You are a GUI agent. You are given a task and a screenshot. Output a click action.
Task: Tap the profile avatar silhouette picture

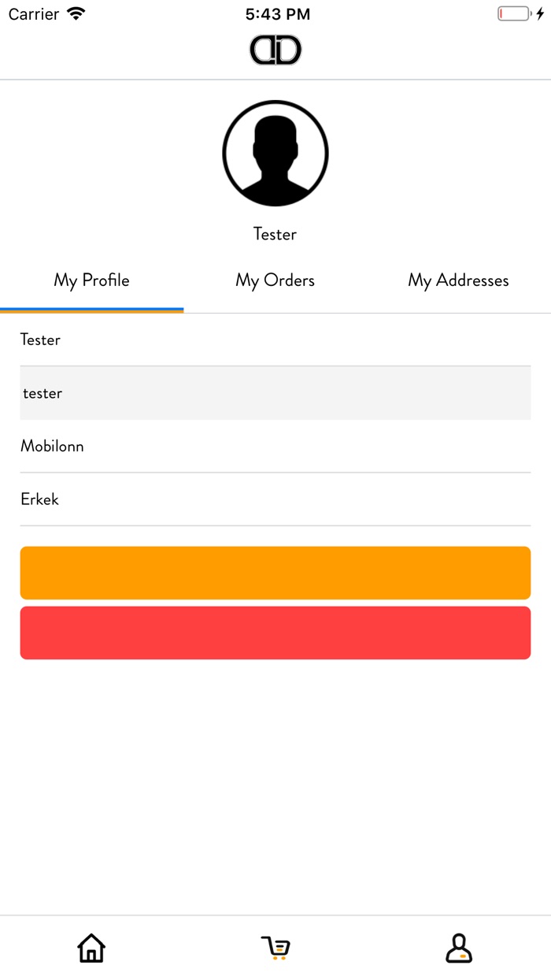tap(275, 153)
